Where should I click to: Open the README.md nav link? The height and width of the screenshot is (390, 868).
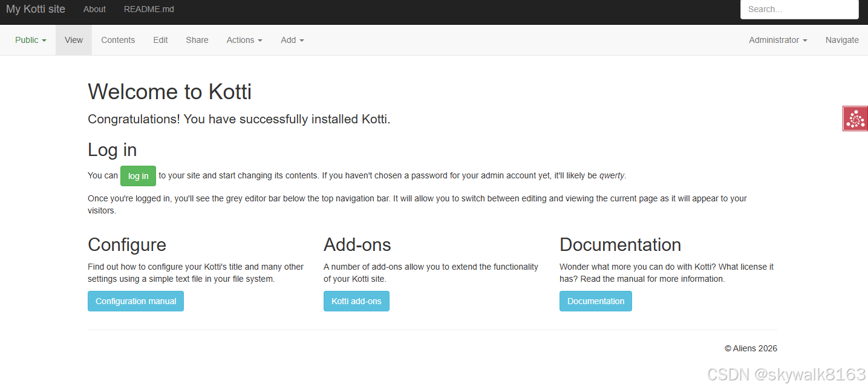[149, 9]
